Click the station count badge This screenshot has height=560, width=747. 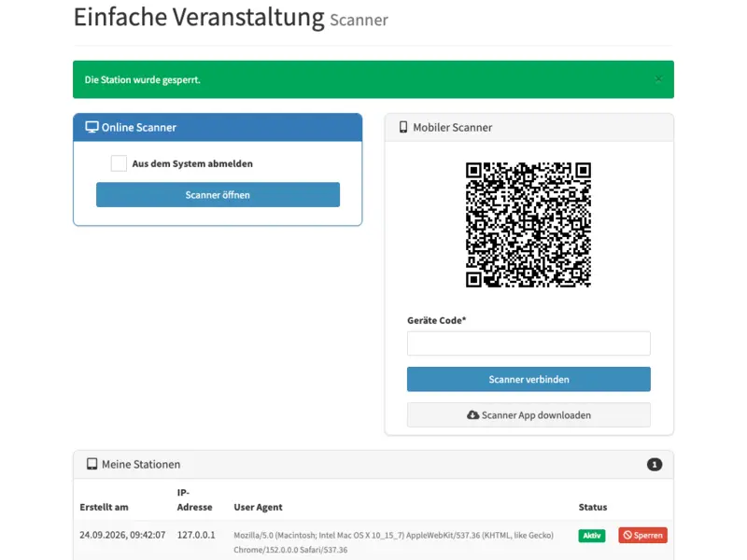655,464
